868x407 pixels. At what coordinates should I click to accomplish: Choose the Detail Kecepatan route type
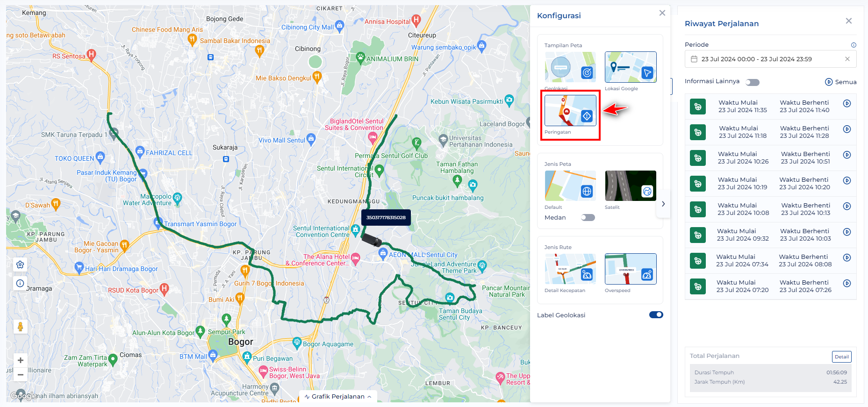click(x=570, y=269)
